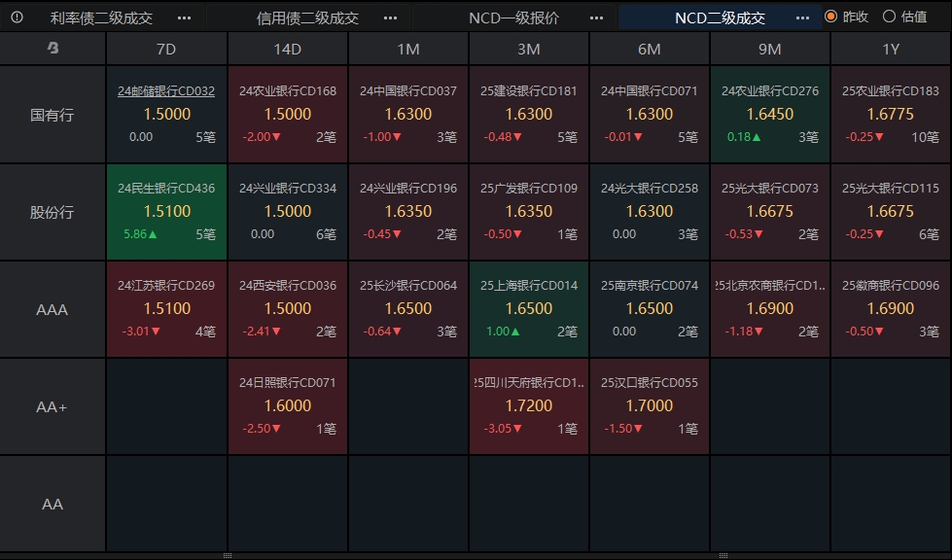This screenshot has width=952, height=560.
Task: Switch to the NCD一级报价 tab
Action: click(x=514, y=18)
